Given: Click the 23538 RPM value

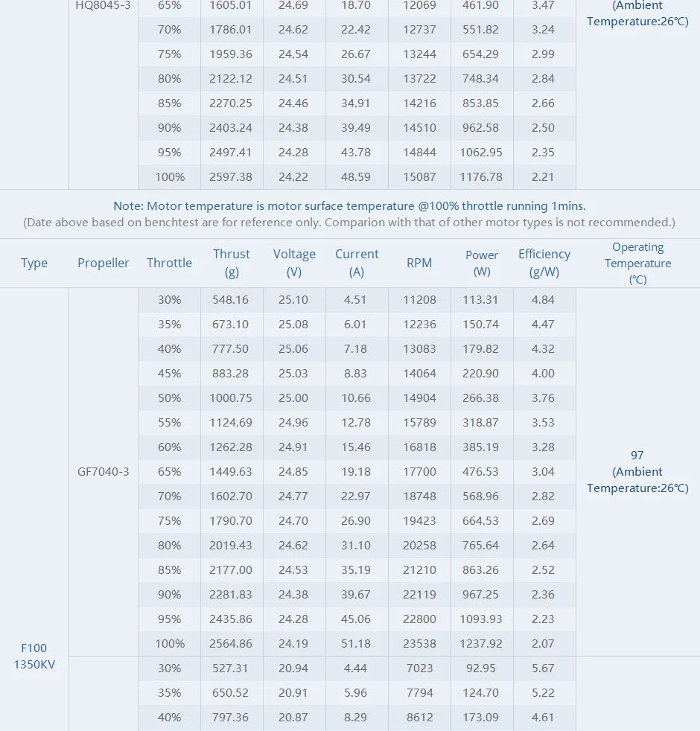Looking at the screenshot, I should point(419,644).
